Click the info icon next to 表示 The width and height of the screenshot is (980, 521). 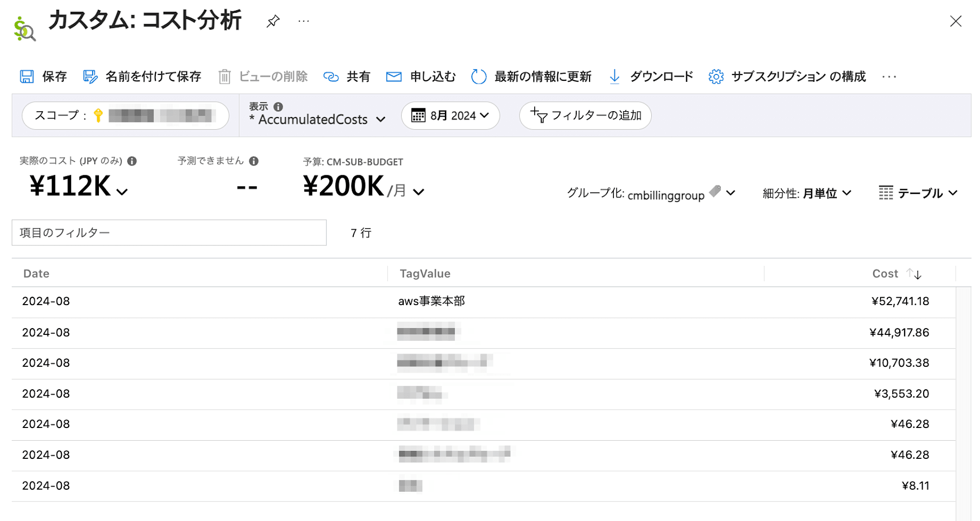click(278, 107)
